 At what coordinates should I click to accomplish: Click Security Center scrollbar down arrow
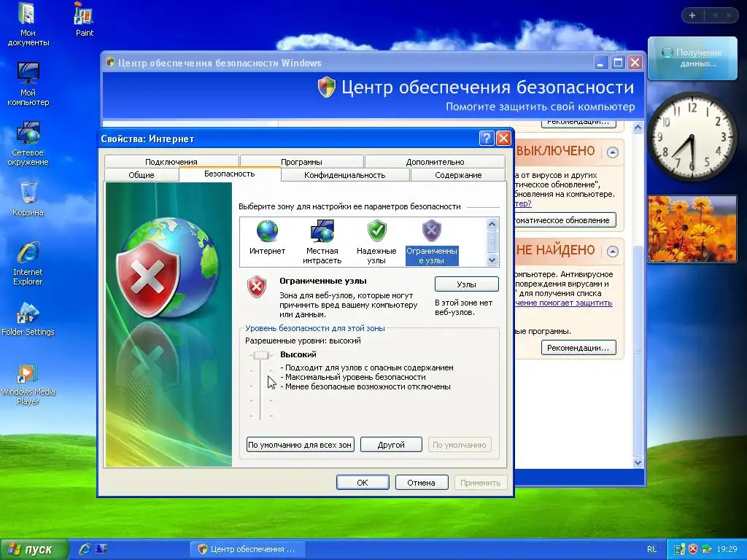(638, 462)
